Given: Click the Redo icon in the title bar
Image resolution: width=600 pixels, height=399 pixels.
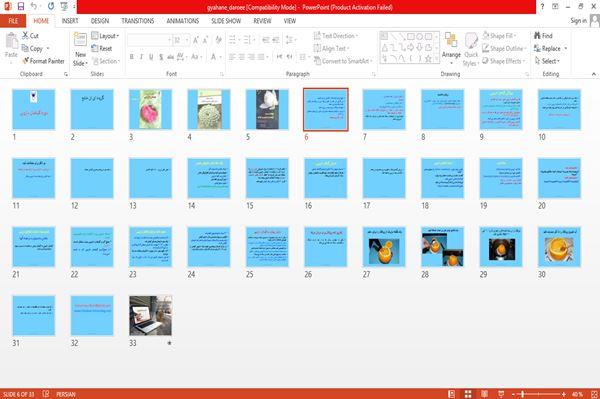Looking at the screenshot, I should (51, 6).
